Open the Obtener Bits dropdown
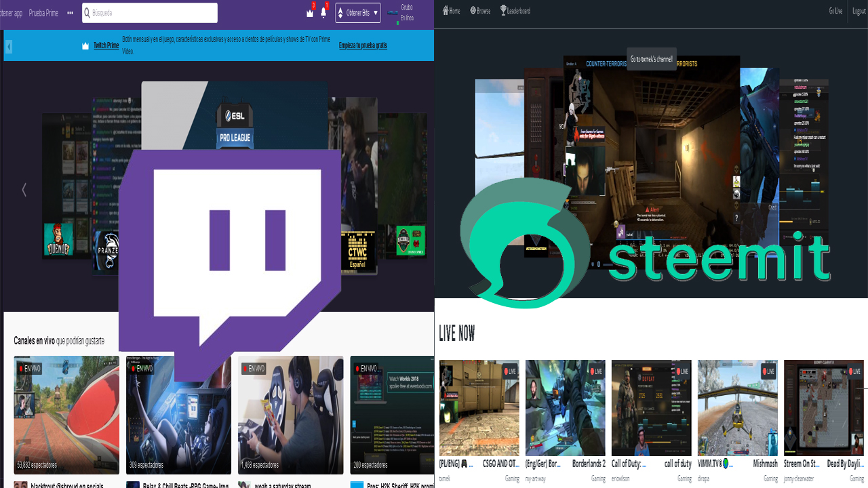Viewport: 868px width, 488px height. (x=357, y=12)
